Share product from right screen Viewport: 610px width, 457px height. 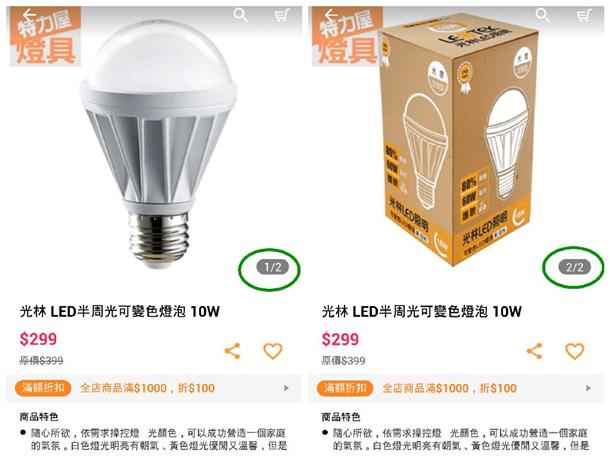tap(535, 351)
